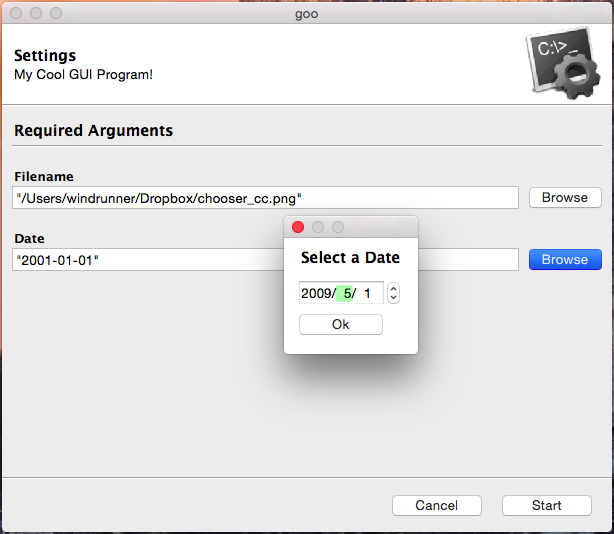Click the terminal gear icon in the header
This screenshot has height=534, width=614.
point(562,65)
